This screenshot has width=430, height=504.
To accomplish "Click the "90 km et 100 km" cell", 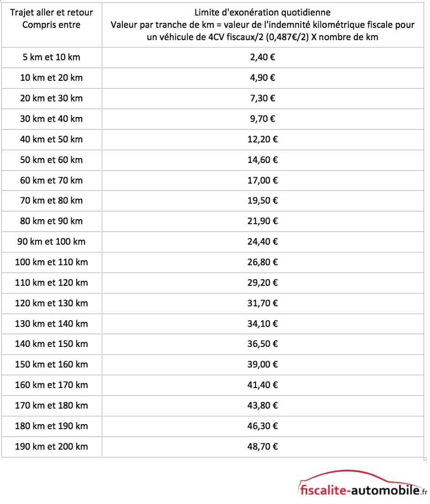I will (x=51, y=241).
